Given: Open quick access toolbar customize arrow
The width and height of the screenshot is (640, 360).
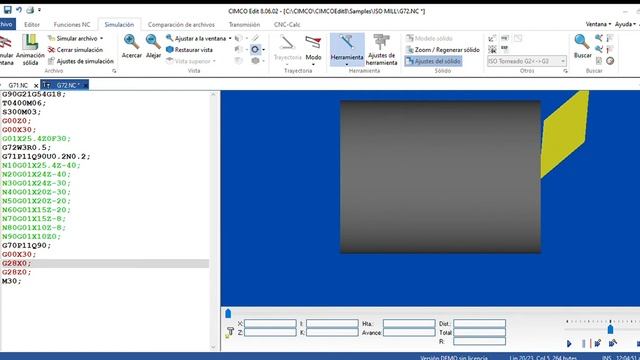Looking at the screenshot, I should click(39, 10).
